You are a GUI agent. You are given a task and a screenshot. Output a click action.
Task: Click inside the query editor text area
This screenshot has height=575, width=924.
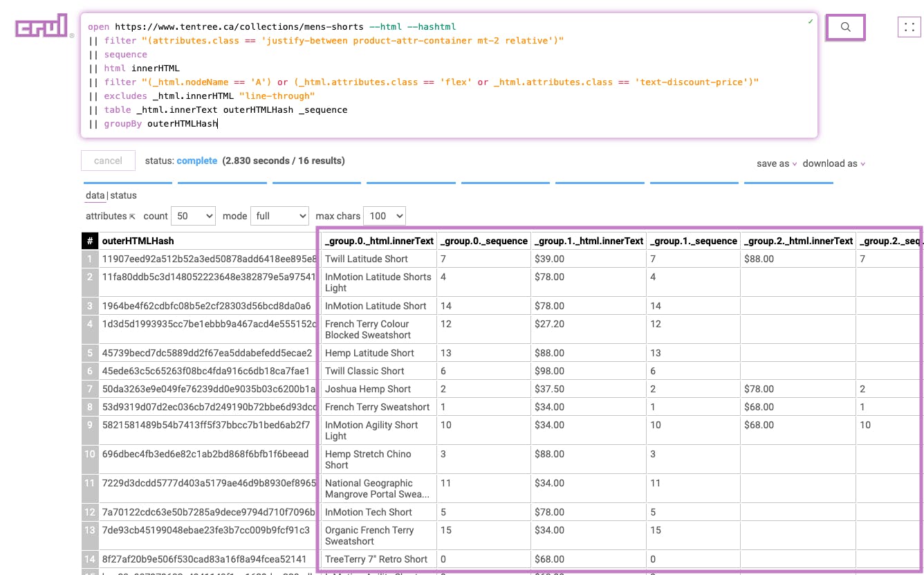(x=449, y=75)
